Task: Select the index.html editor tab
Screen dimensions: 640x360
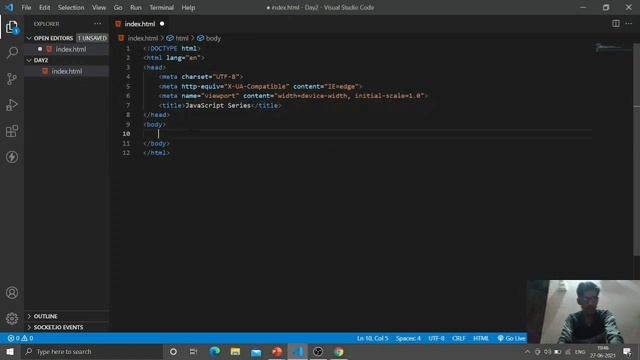Action: 140,24
